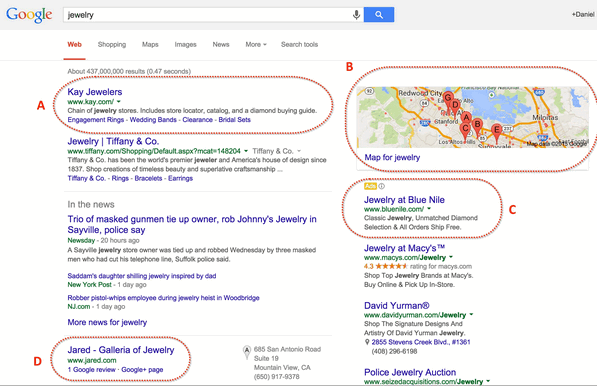597x386 pixels.
Task: Open Saddam's daughter jewelry news link
Action: (x=142, y=276)
